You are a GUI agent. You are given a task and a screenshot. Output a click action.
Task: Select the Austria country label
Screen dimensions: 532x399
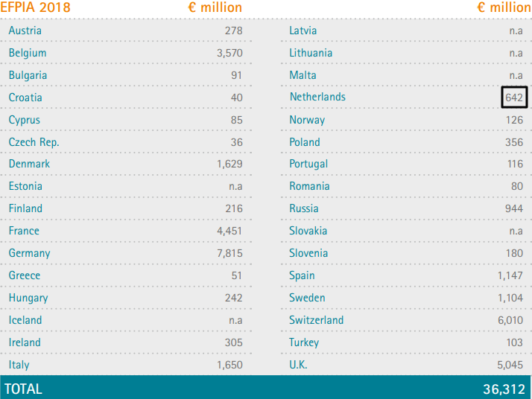(x=25, y=31)
